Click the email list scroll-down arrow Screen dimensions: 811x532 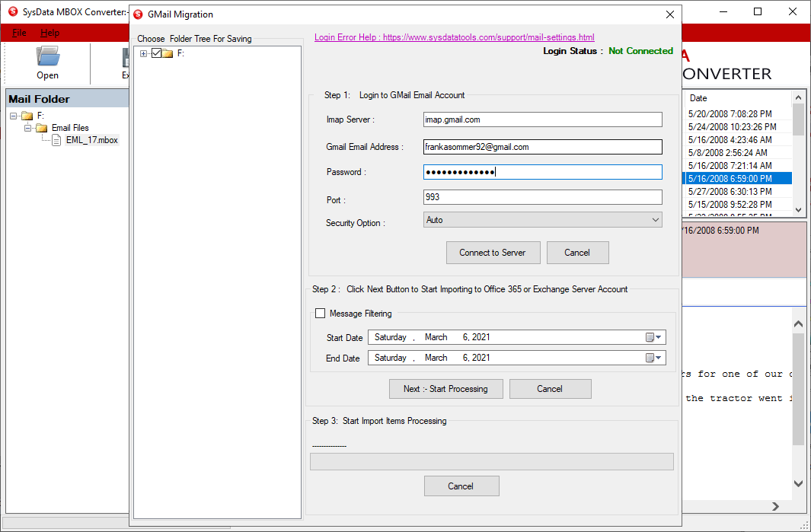[798, 210]
